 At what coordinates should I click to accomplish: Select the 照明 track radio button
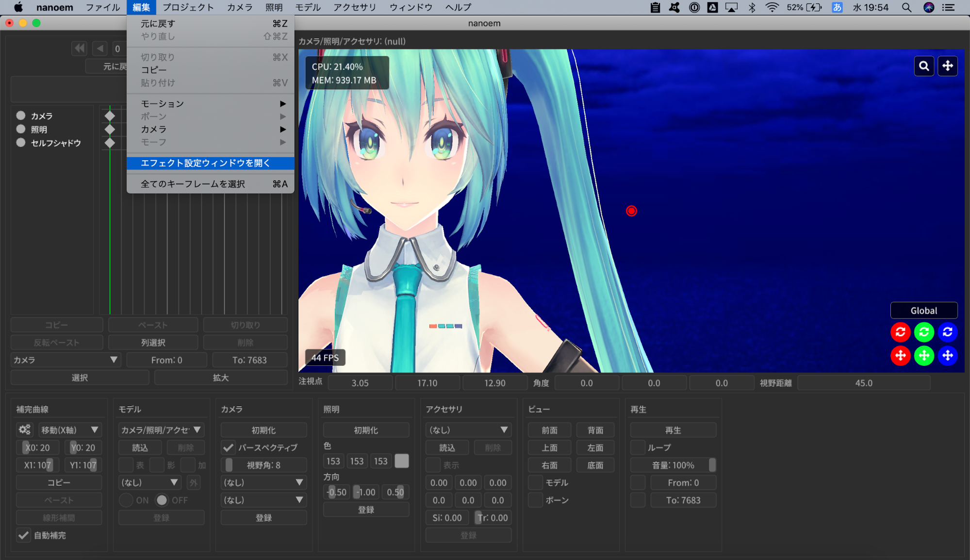tap(21, 129)
